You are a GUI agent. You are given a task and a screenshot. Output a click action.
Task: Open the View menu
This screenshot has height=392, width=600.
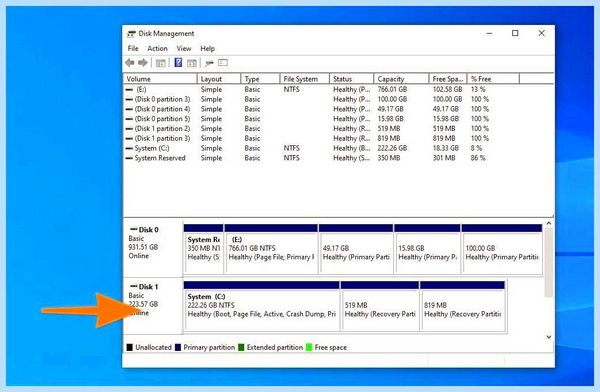point(184,49)
